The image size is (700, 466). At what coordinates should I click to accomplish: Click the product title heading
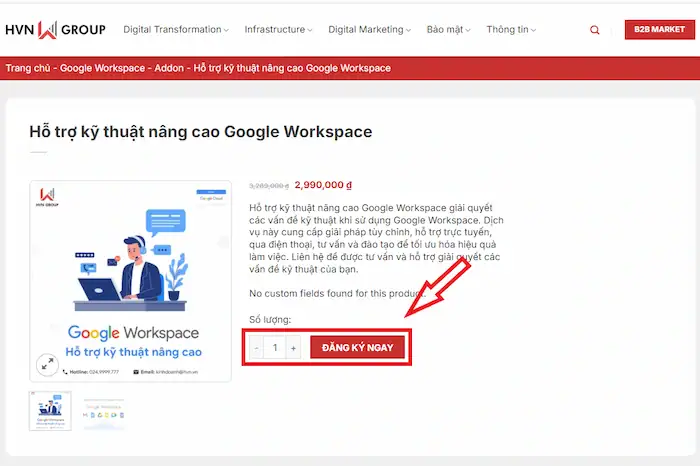[200, 131]
